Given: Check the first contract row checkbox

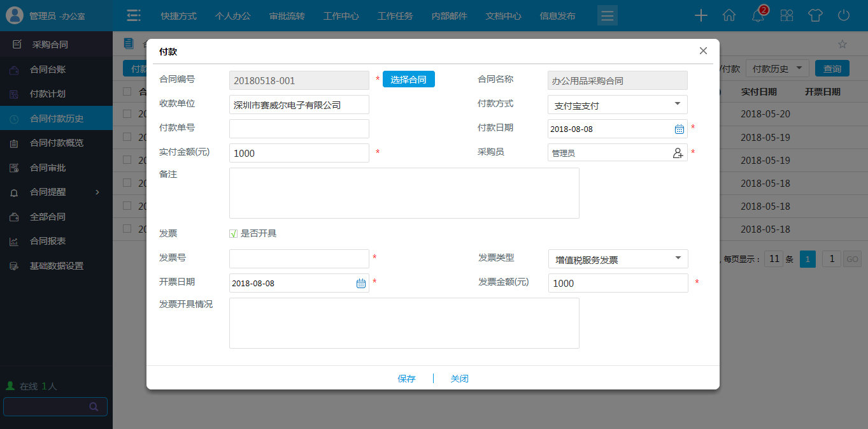Looking at the screenshot, I should [126, 114].
